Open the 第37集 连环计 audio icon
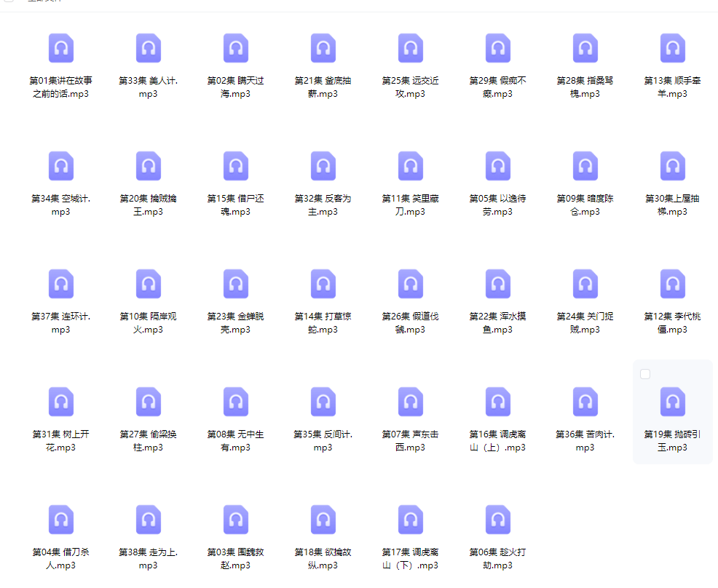The width and height of the screenshot is (718, 588). tap(61, 284)
